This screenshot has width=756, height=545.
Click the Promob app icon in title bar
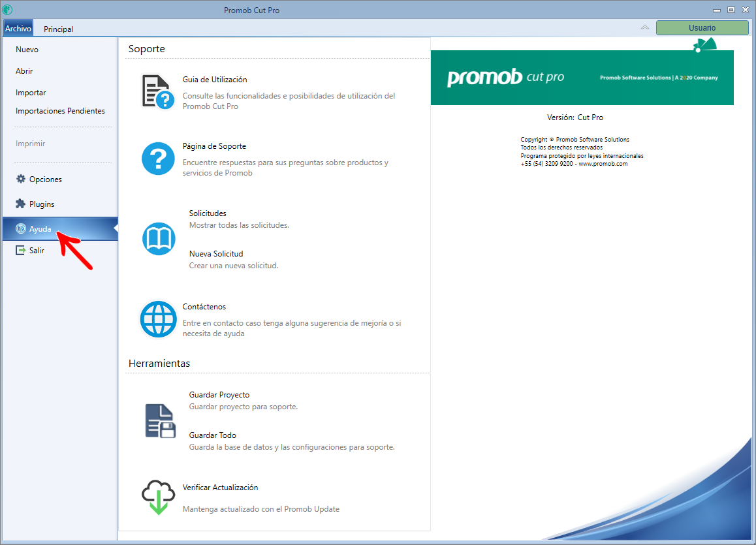tap(7, 9)
